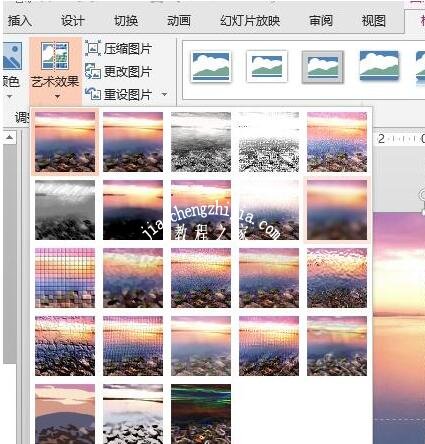Viewport: 425px width, 444px height.
Task: Open the 审阅 ribbon tab
Action: click(321, 21)
